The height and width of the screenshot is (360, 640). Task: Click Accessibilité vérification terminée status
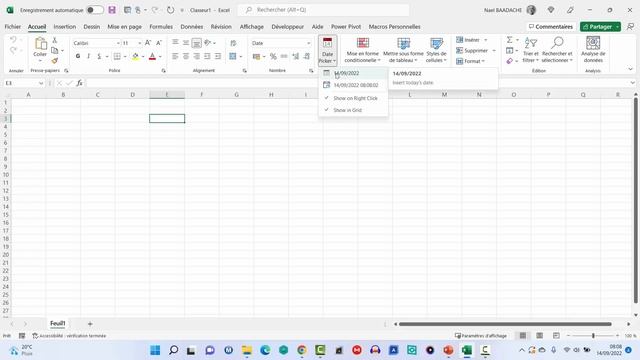click(69, 336)
